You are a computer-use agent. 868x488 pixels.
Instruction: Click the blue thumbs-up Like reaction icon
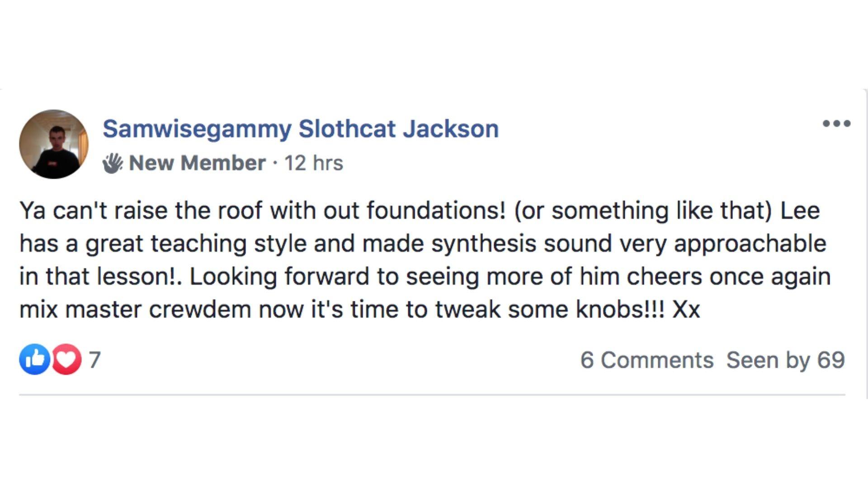[34, 359]
